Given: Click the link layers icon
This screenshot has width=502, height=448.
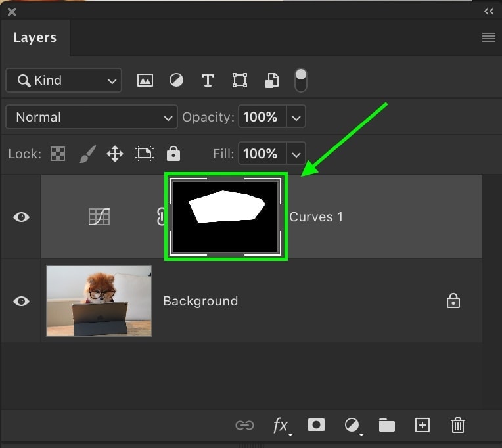Looking at the screenshot, I should pyautogui.click(x=244, y=425).
